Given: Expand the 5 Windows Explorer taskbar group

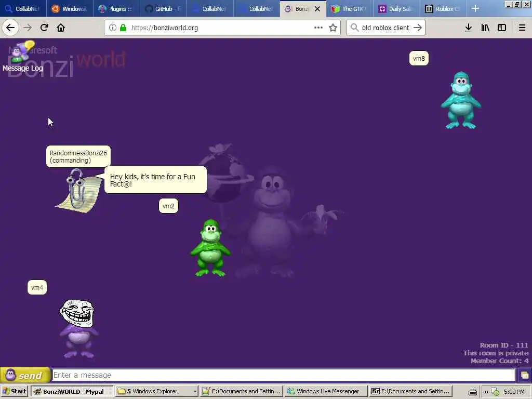Looking at the screenshot, I should pyautogui.click(x=156, y=391).
